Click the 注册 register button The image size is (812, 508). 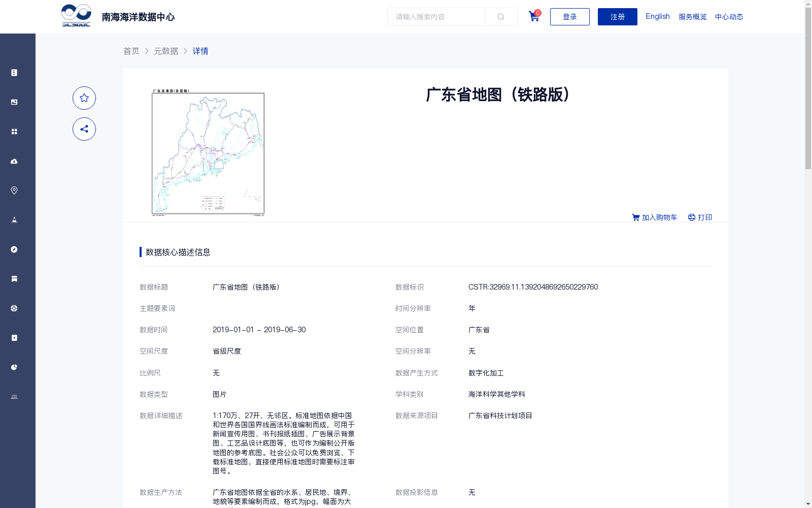click(618, 17)
